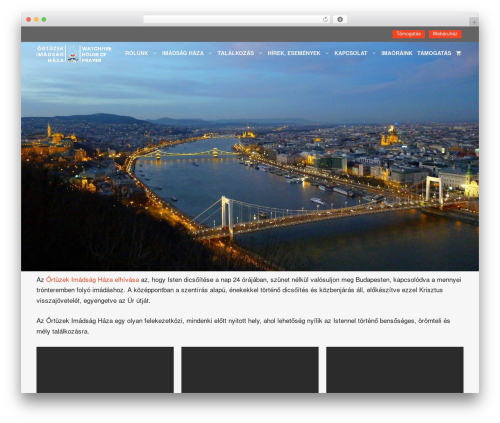Open the TALÁLKOZÁS menu item
Viewport: 500px width, 423px height.
pos(236,53)
